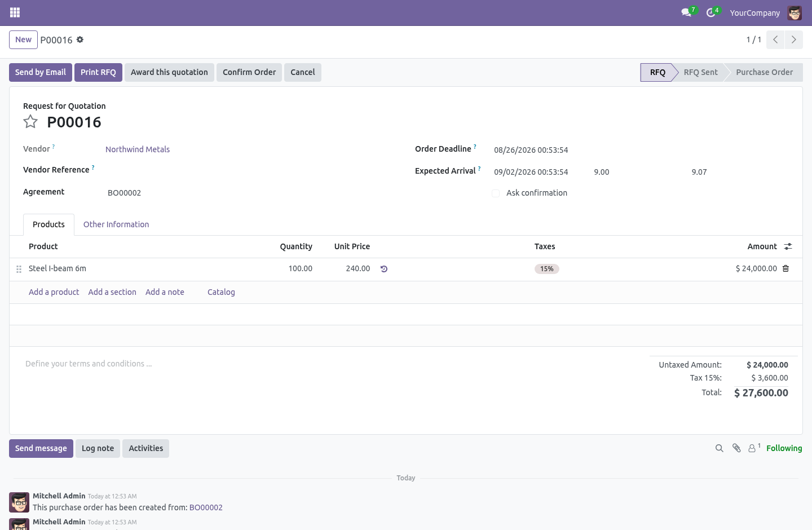The height and width of the screenshot is (530, 812).
Task: Open attachments paperclip icon
Action: tap(736, 448)
